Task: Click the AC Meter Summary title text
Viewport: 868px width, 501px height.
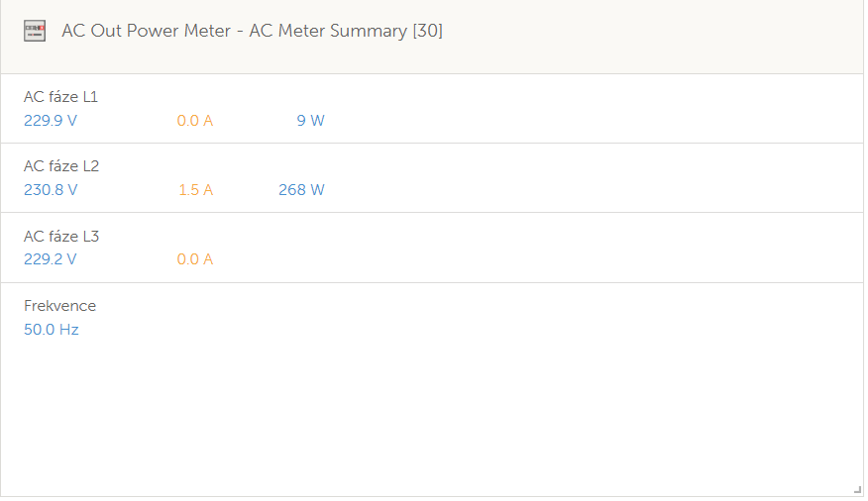Action: tap(328, 32)
